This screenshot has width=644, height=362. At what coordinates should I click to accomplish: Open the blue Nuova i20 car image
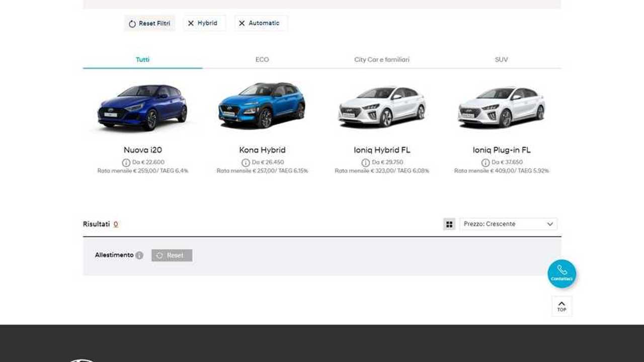click(142, 107)
